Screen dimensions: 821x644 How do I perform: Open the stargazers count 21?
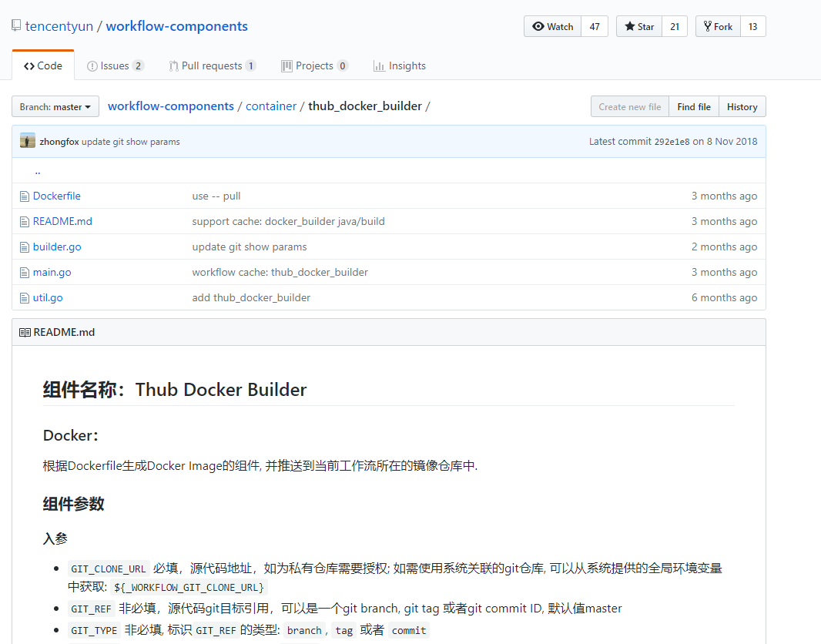pyautogui.click(x=675, y=27)
